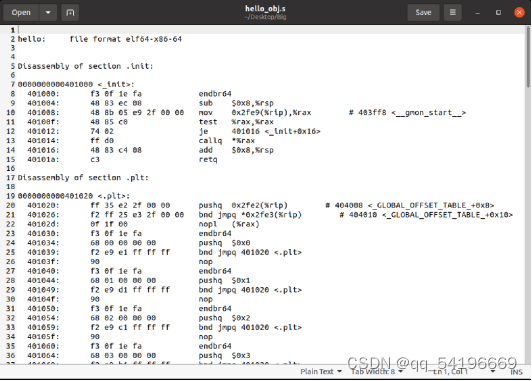Image resolution: width=532 pixels, height=381 pixels.
Task: Click bytes 'f2 e9 e1 ff ff ff'
Action: coord(130,252)
